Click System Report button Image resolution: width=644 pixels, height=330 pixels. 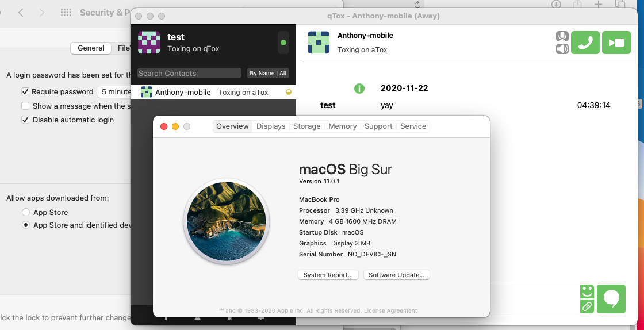coord(328,275)
